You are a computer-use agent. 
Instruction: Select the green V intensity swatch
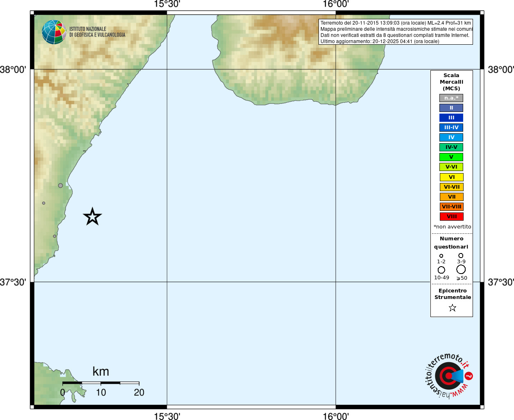(x=451, y=157)
